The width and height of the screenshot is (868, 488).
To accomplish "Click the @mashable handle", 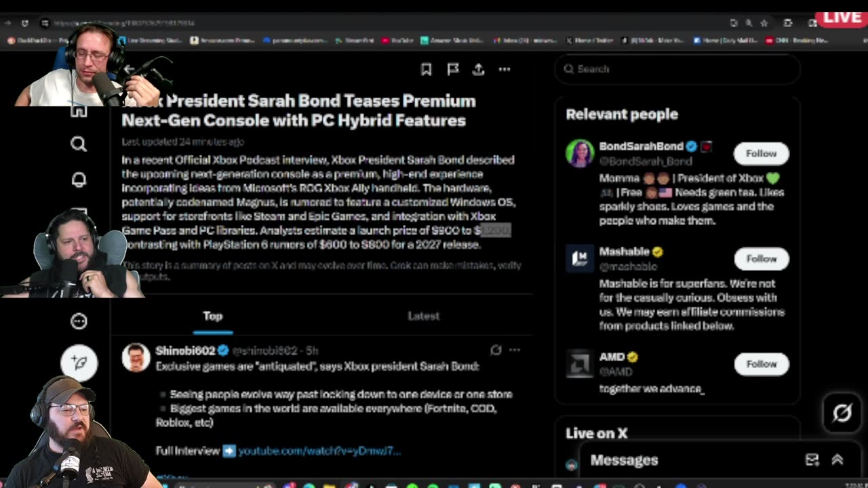I will click(x=628, y=266).
